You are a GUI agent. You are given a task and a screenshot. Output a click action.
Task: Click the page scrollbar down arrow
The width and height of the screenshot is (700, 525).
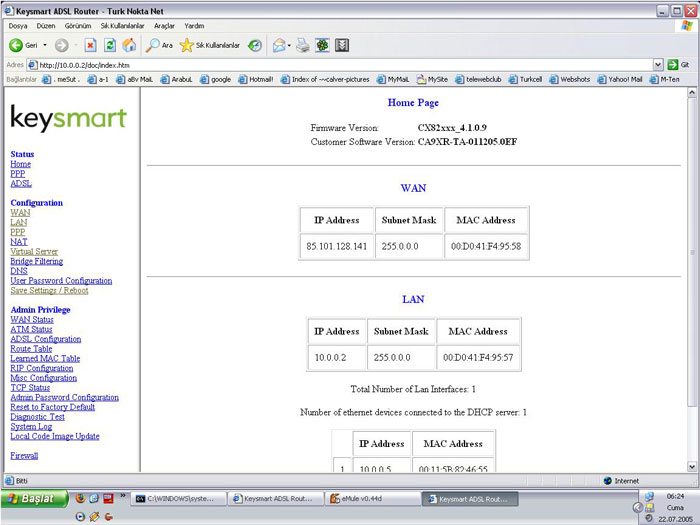click(x=692, y=467)
